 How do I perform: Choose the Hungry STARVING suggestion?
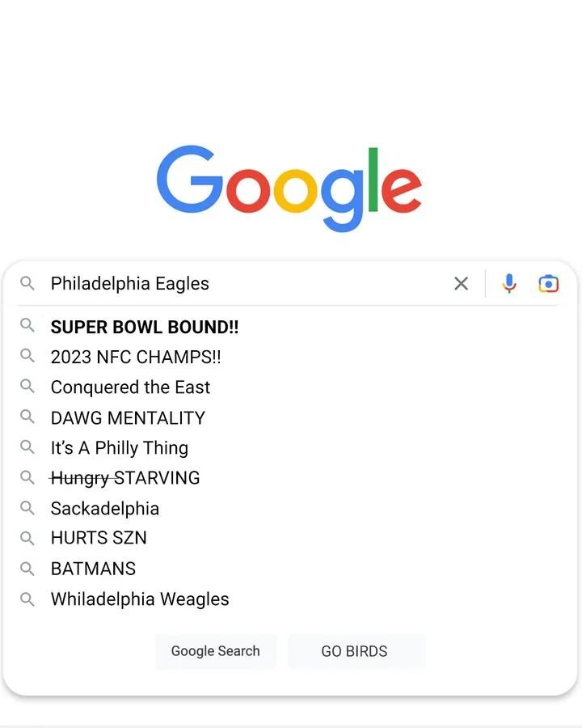coord(125,478)
